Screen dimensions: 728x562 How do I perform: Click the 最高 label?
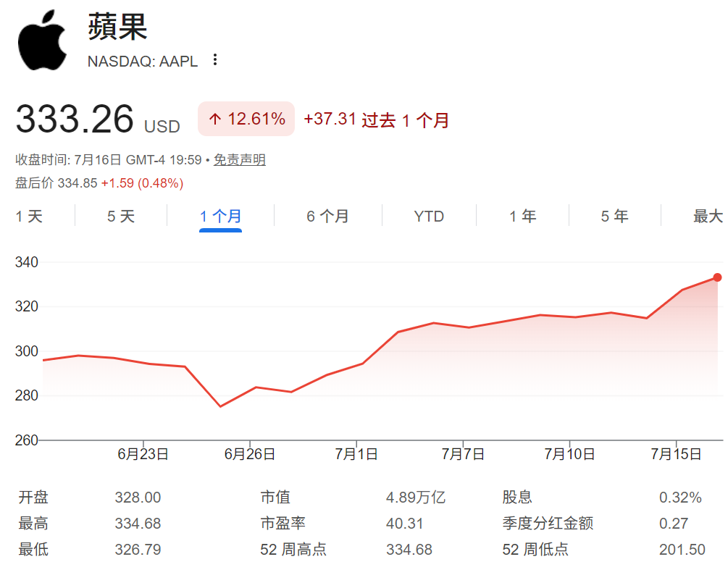[x=33, y=524]
